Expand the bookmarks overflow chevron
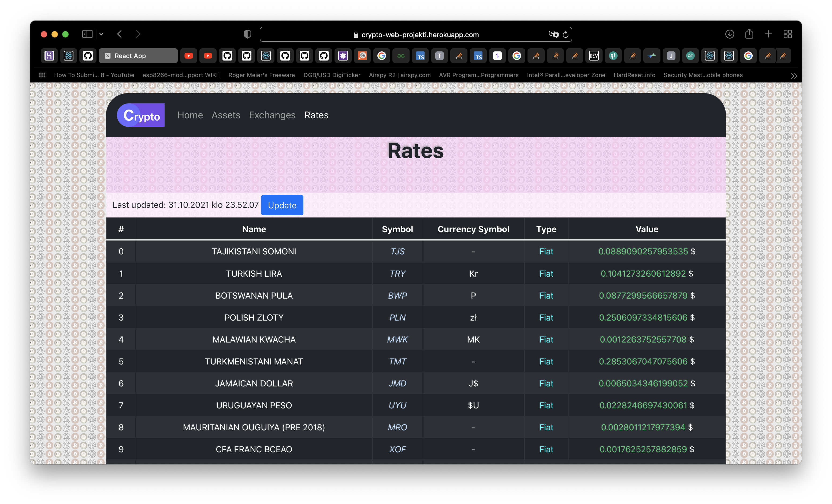The image size is (832, 504). tap(794, 76)
